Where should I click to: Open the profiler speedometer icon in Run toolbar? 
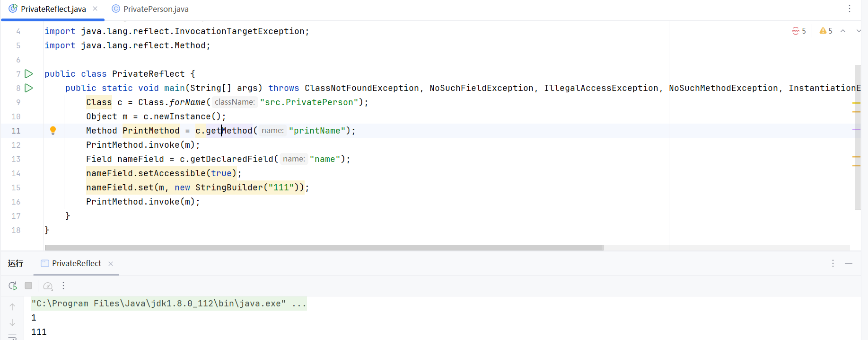click(x=48, y=286)
